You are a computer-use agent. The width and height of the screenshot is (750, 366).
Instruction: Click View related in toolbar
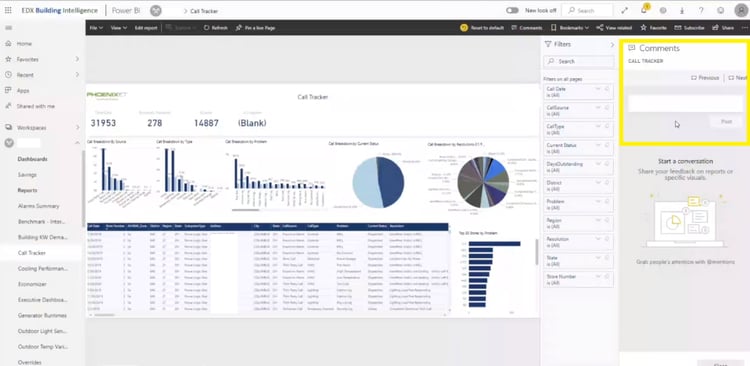coord(614,28)
